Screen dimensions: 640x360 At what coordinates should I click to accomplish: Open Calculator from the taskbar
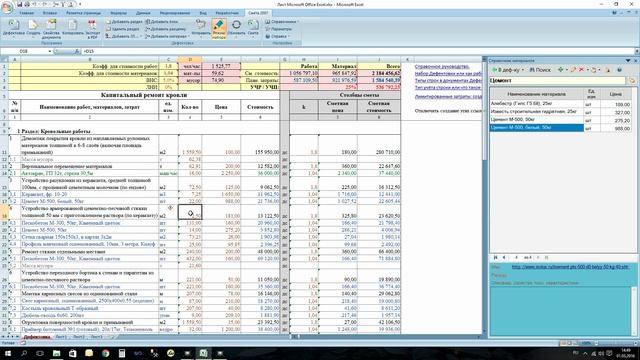122,353
